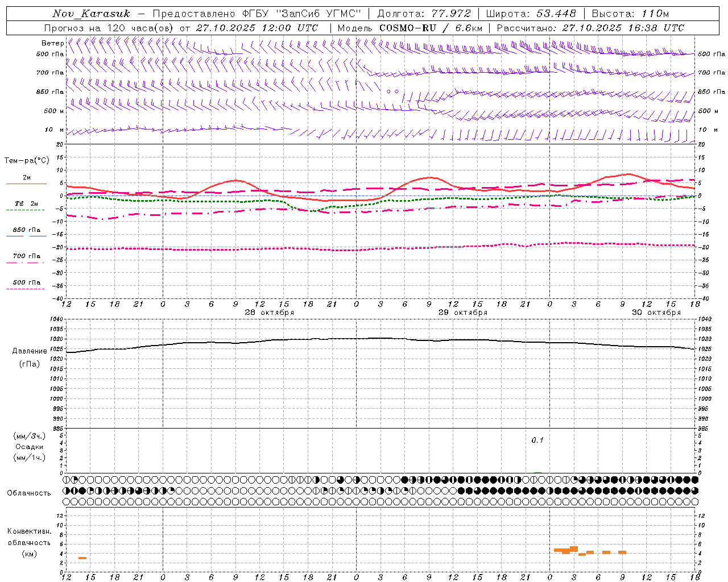Click the Давление pressure panel label
Viewport: 728px width, 582px height.
(x=30, y=351)
